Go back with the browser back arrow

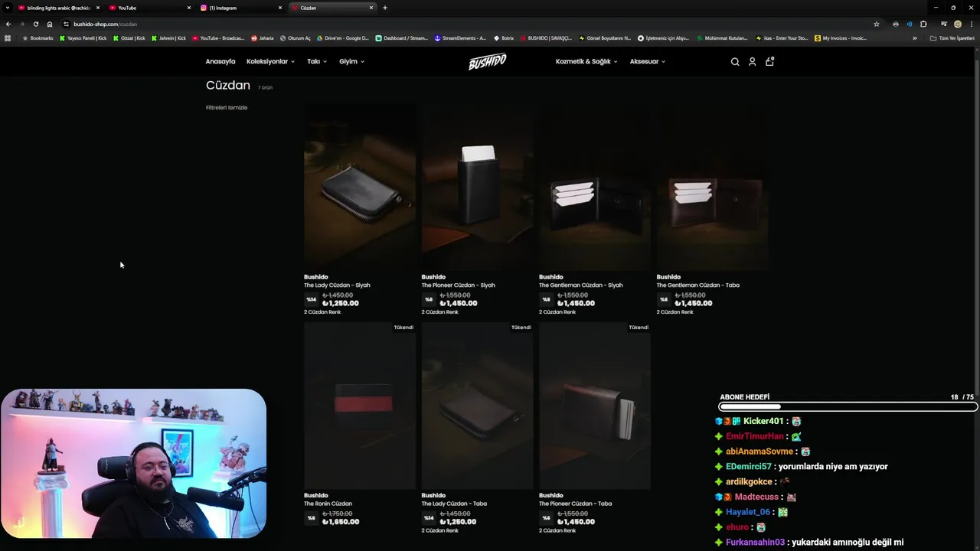[8, 24]
